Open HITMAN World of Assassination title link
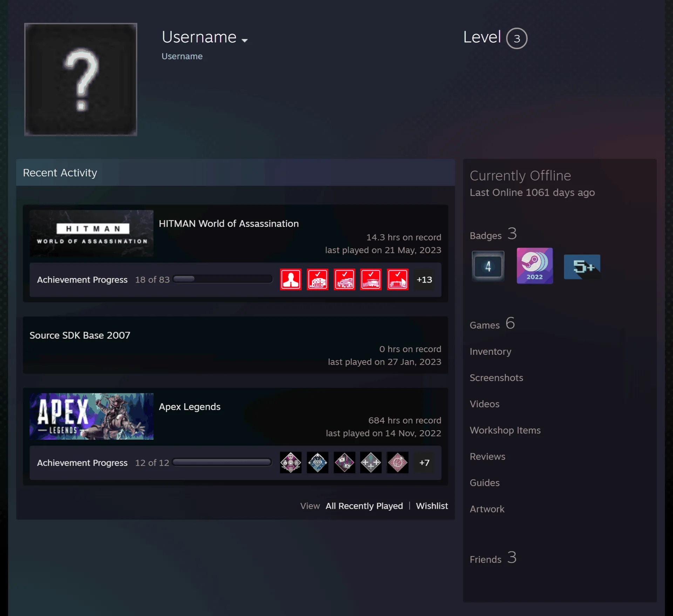673x616 pixels. coord(229,223)
